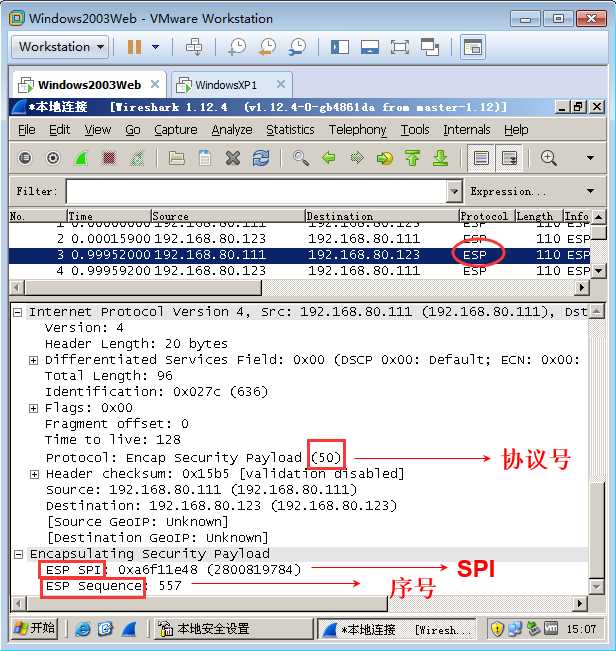Image resolution: width=616 pixels, height=651 pixels.
Task: Find a packet magnifier icon
Action: point(301,158)
